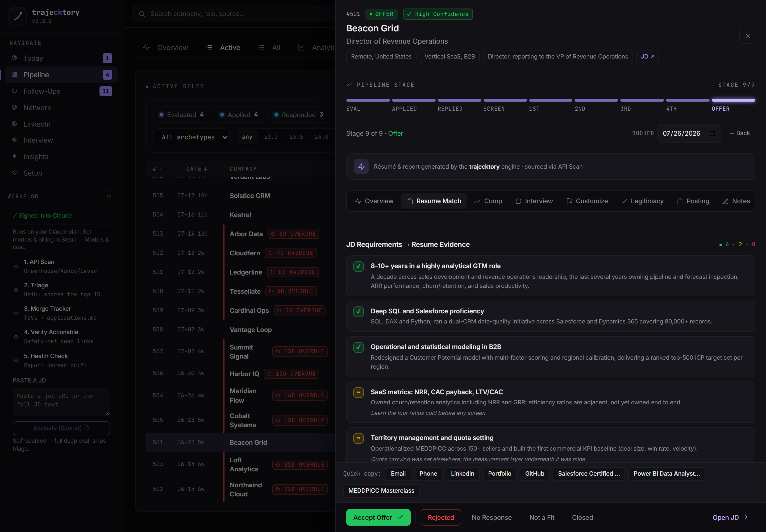Open the Notes tab
Image resolution: width=766 pixels, height=532 pixels.
pyautogui.click(x=736, y=201)
